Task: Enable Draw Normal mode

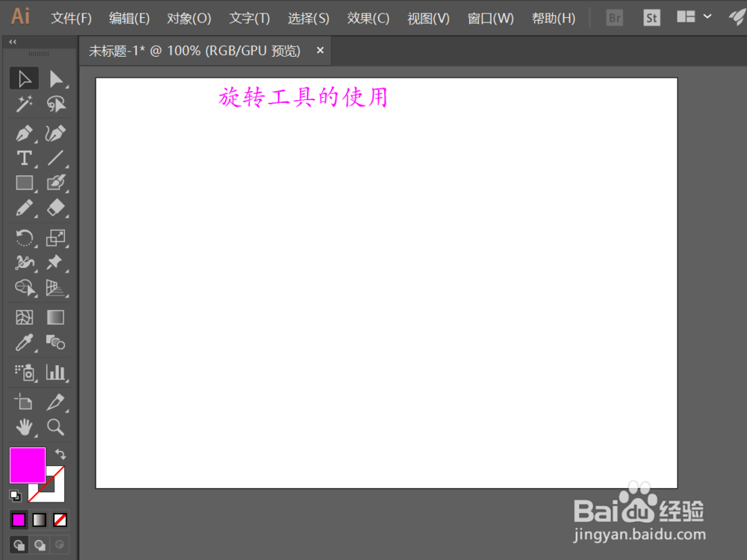Action: click(19, 545)
